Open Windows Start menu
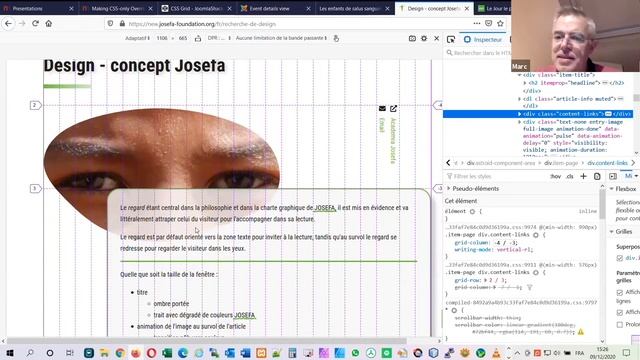 (x=10, y=353)
